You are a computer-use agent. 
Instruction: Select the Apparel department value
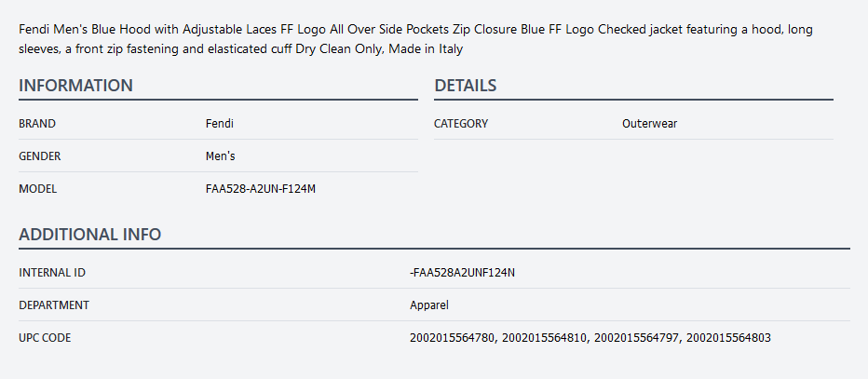click(429, 305)
